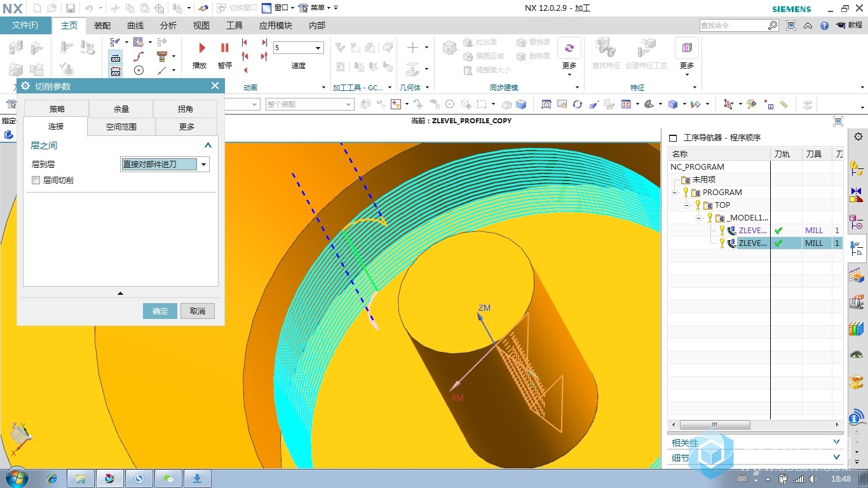Select the 更多 tab in the dialog
The height and width of the screenshot is (488, 868).
[187, 126]
